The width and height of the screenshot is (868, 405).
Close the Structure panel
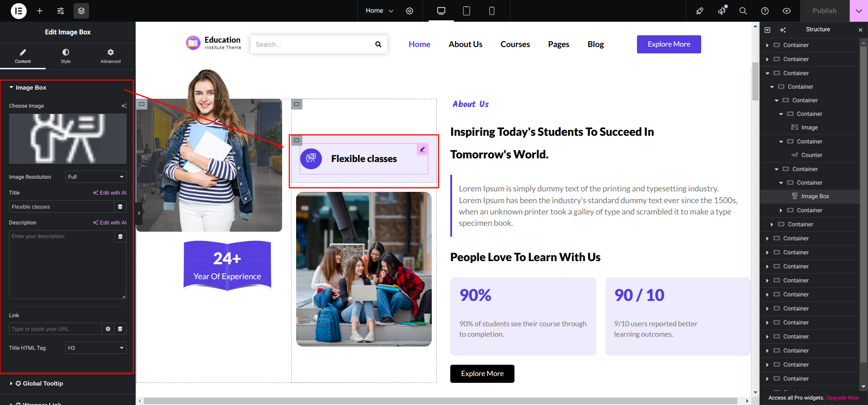[860, 30]
